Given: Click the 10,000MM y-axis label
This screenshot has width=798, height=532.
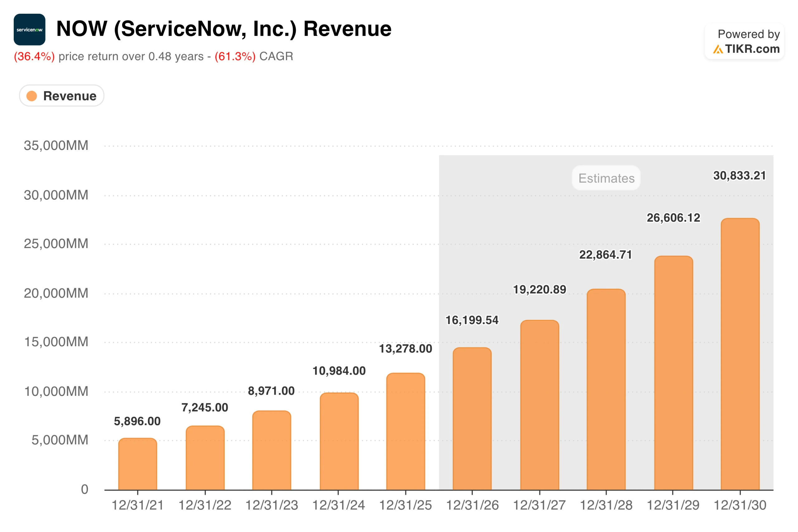Looking at the screenshot, I should [x=56, y=391].
